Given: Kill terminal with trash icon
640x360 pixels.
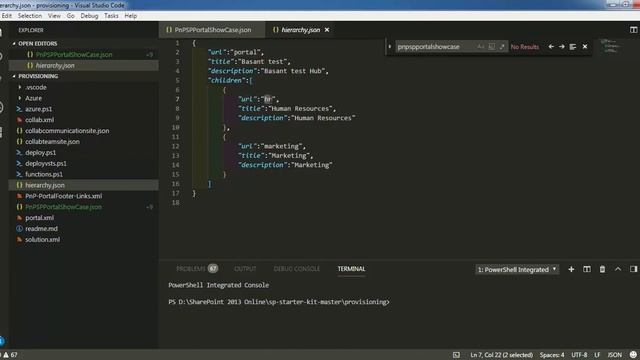Looking at the screenshot, I should (602, 269).
